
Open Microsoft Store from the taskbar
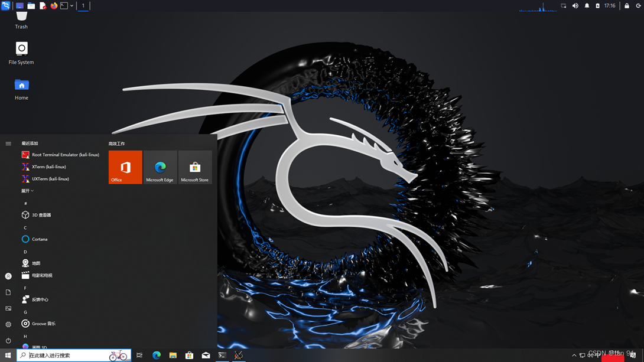(189, 356)
